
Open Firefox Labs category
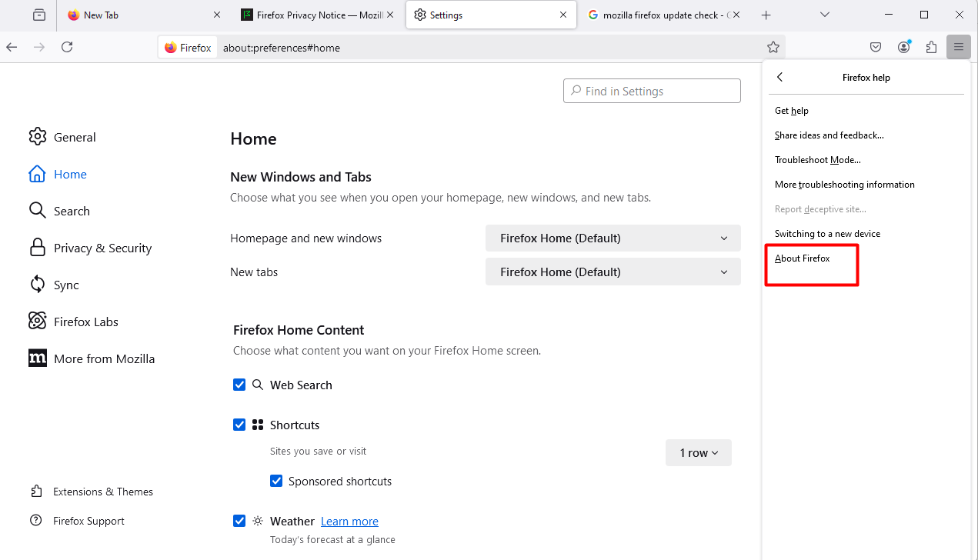(x=73, y=322)
